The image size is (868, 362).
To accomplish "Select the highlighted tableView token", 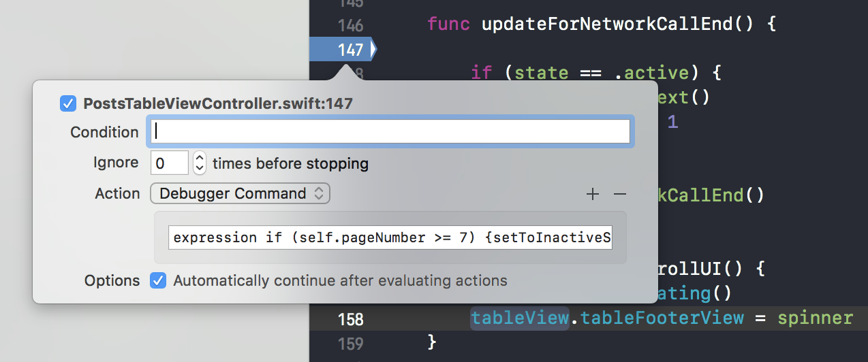I will [x=519, y=318].
